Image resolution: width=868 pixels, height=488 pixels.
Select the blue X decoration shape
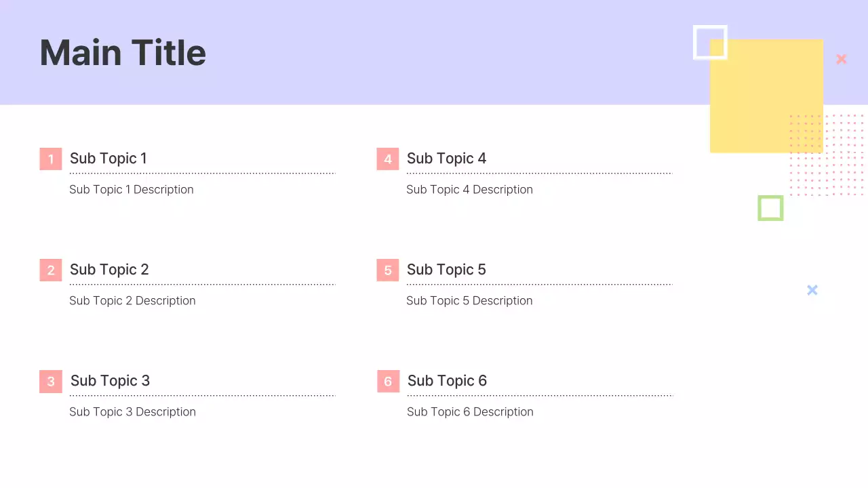(812, 290)
